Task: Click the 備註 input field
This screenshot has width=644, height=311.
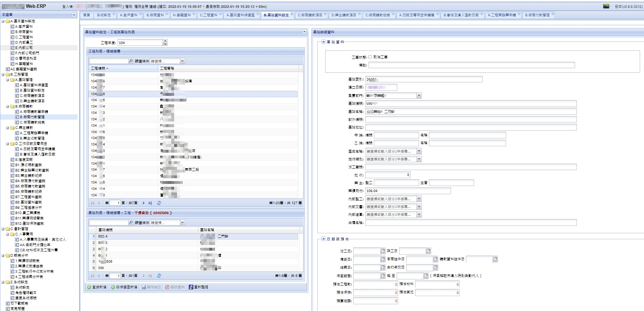Action: tap(472, 65)
